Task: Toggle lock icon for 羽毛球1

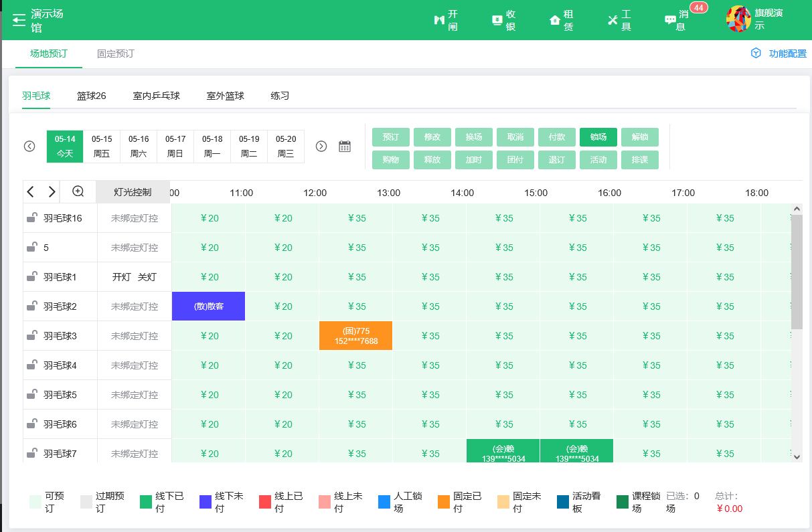Action: pos(31,276)
